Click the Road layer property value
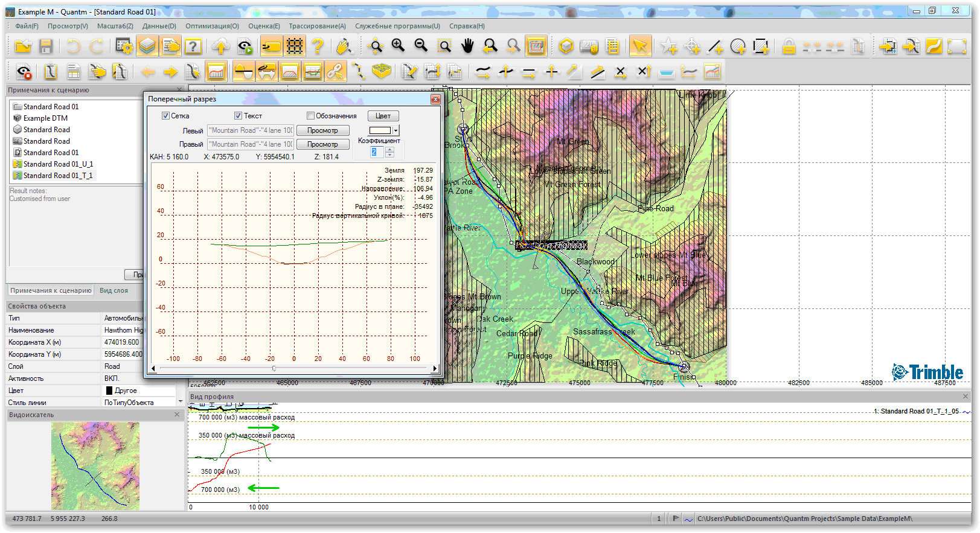Screen dimensions: 980x533 click(124, 366)
